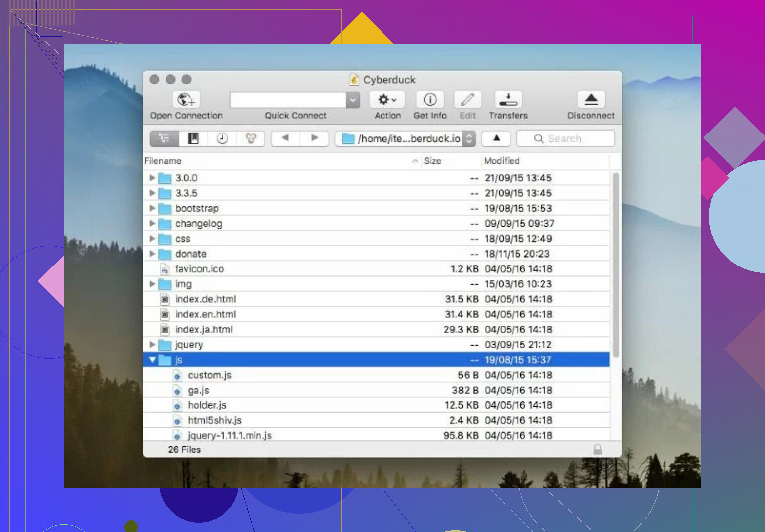The image size is (765, 532).
Task: Select the outline browser view tab
Action: point(164,138)
